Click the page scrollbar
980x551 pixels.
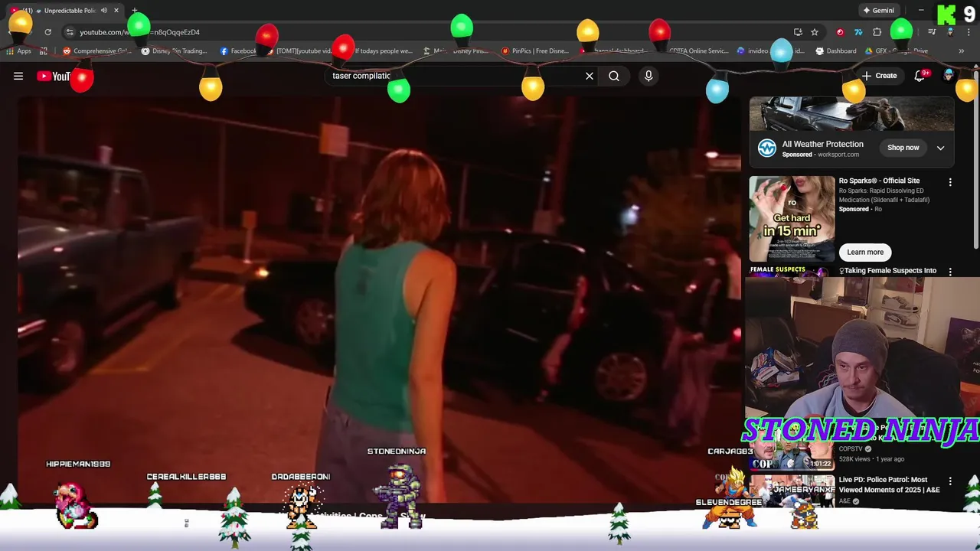976,161
